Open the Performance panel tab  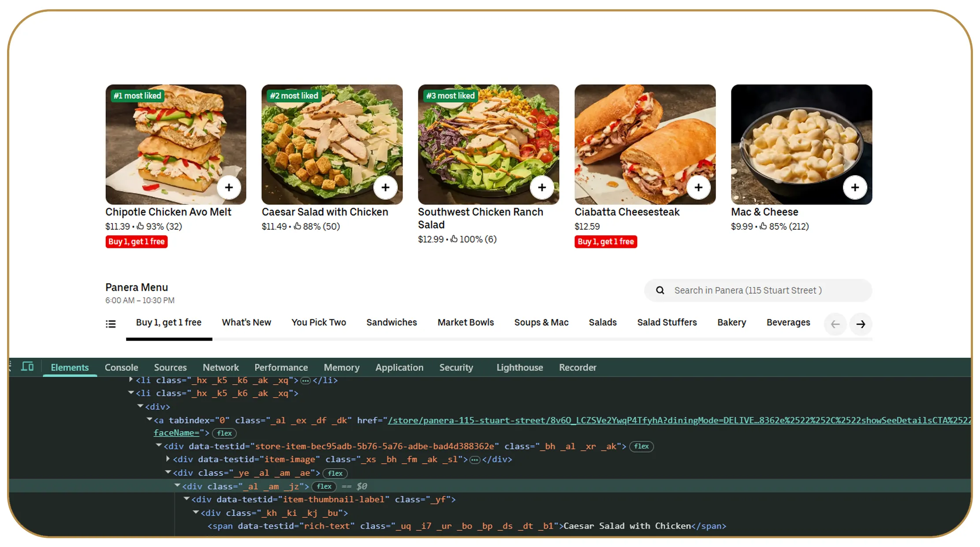click(x=281, y=367)
